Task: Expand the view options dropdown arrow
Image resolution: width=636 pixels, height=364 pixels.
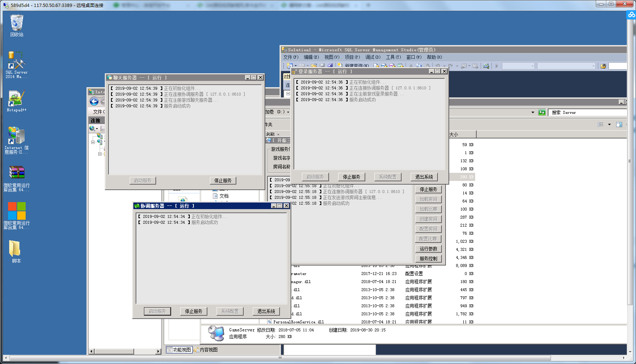Action: click(x=609, y=125)
